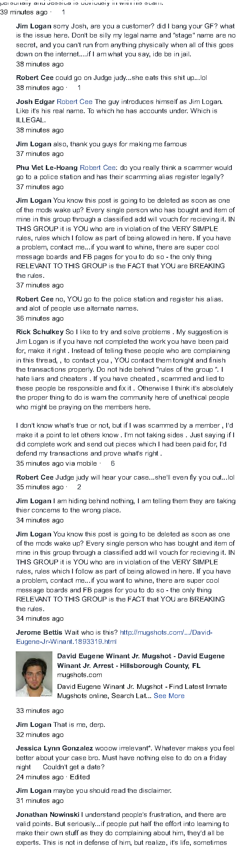The height and width of the screenshot is (868, 248).
Task: Click the Edited label on Jessica's comment
Action: 79,777
